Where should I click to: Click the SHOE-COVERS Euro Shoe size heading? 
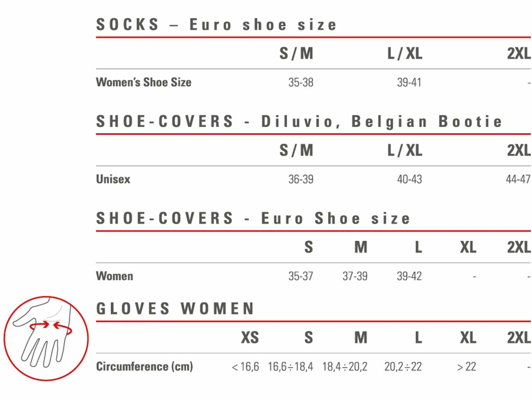(x=253, y=218)
